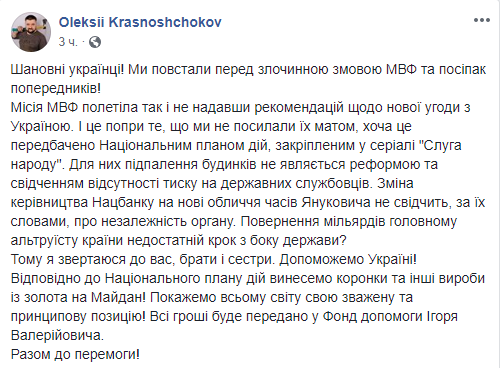Click the sentence 'Допоможемо Україні!'

tap(348, 259)
